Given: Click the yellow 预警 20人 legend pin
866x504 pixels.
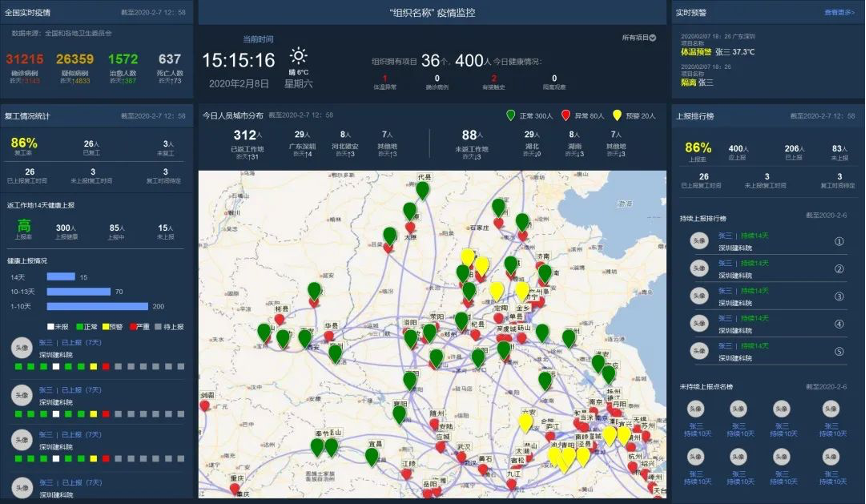Looking at the screenshot, I should tap(617, 115).
